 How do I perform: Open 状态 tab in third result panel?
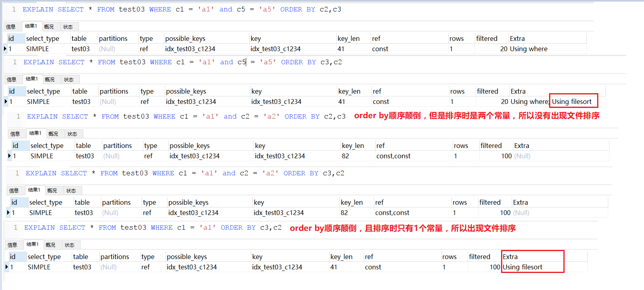point(72,134)
